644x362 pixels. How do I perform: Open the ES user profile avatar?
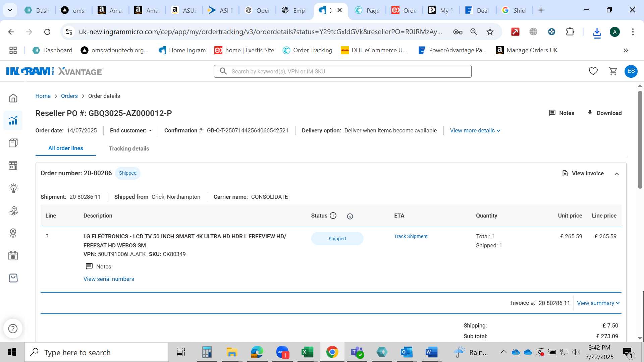631,71
